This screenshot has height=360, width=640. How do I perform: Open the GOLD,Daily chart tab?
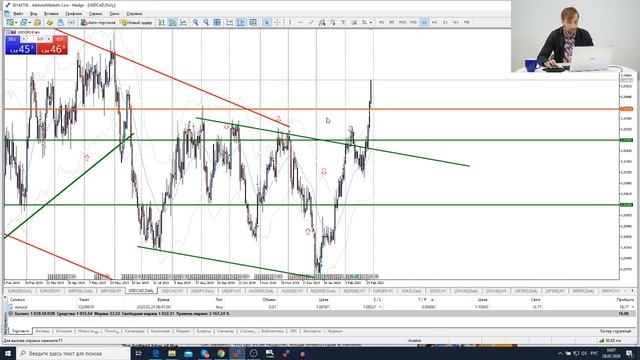click(411, 291)
